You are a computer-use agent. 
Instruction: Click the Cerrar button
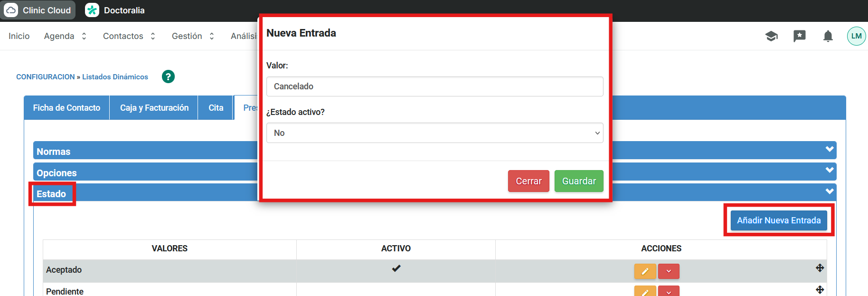tap(528, 181)
